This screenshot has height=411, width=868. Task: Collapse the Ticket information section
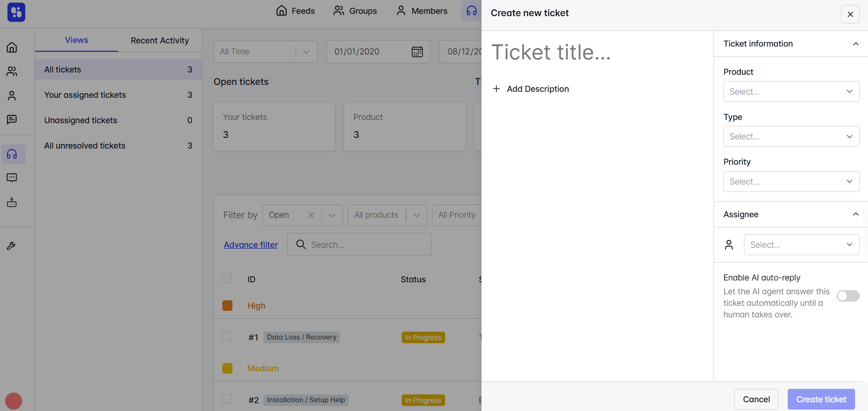point(856,44)
